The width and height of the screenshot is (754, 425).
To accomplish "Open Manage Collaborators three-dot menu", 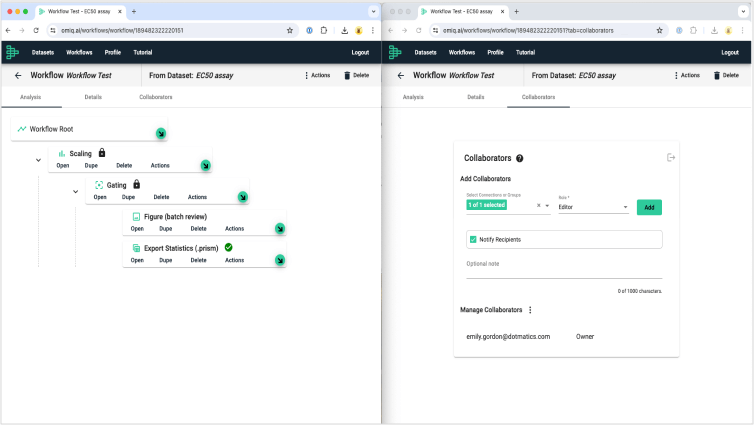I will [530, 310].
